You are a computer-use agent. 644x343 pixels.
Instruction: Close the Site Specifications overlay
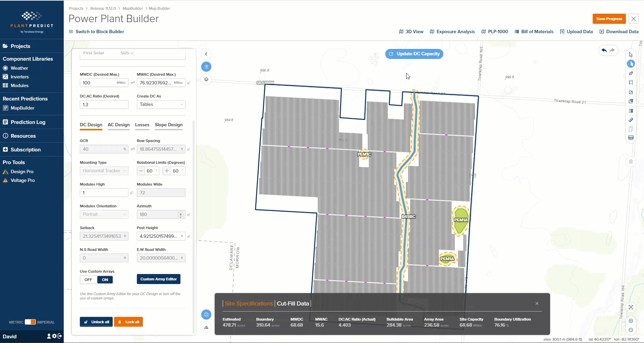[537, 303]
